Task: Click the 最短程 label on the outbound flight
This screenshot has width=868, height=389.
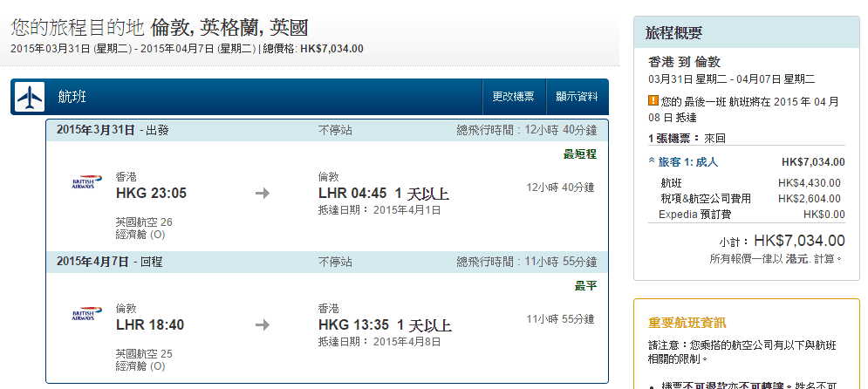Action: [x=579, y=154]
